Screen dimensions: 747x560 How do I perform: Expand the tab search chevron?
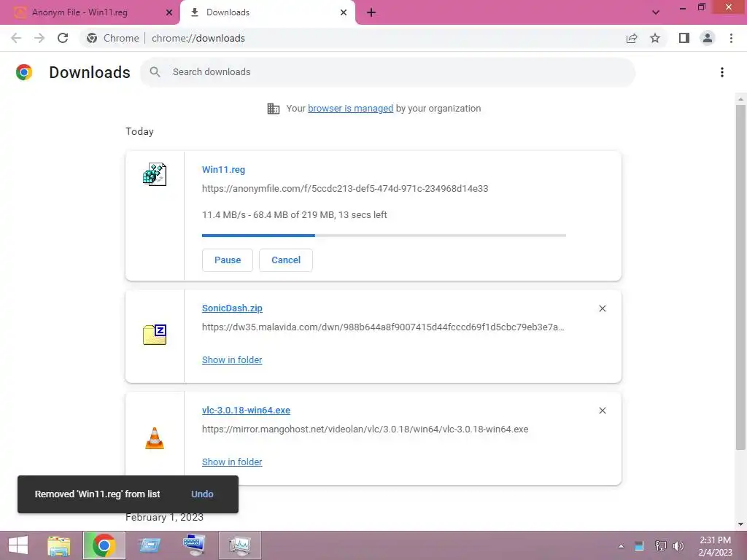coord(656,12)
